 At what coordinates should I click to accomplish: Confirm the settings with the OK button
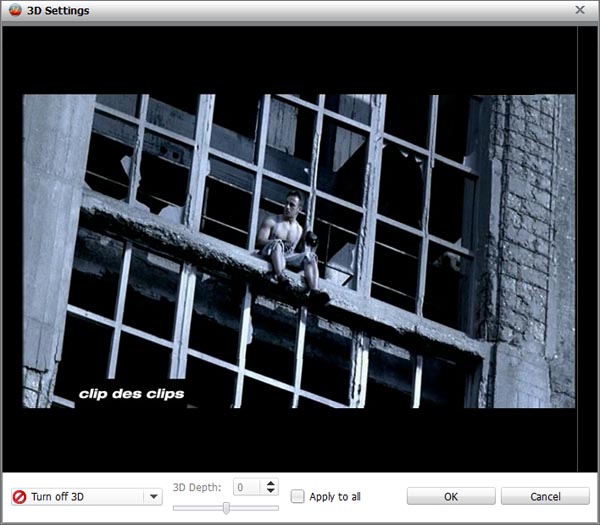pyautogui.click(x=451, y=496)
